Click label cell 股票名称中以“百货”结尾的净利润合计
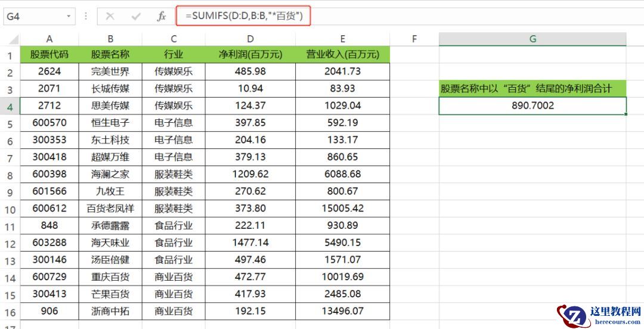The width and height of the screenshot is (644, 329). pos(532,89)
